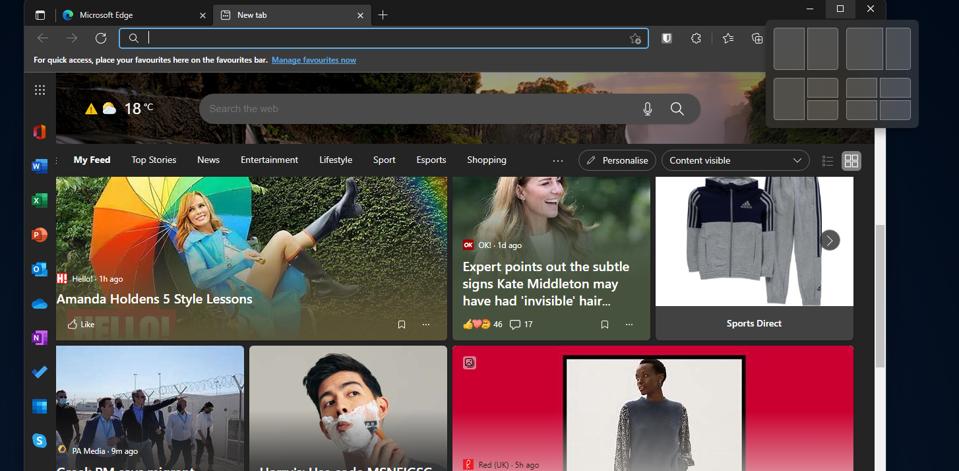View reactions on Kate Middleton story

click(483, 324)
